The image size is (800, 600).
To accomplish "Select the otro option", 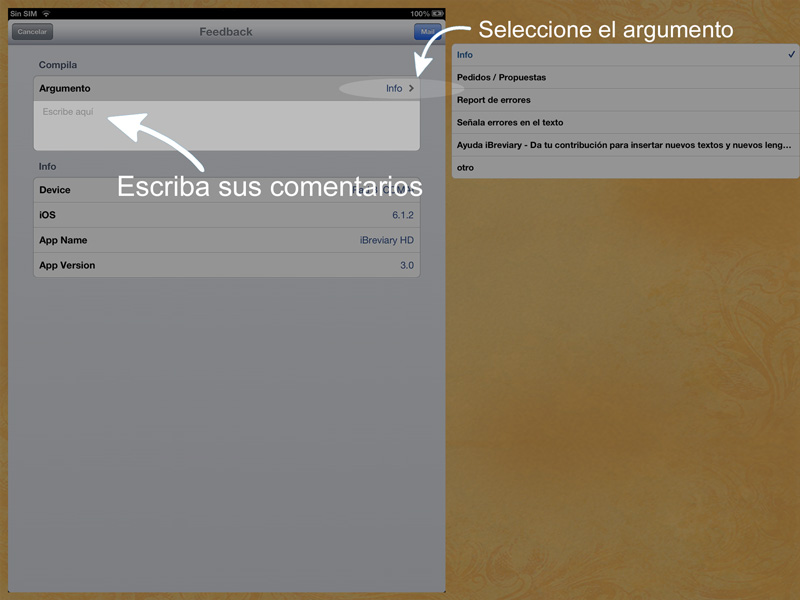I will point(600,168).
